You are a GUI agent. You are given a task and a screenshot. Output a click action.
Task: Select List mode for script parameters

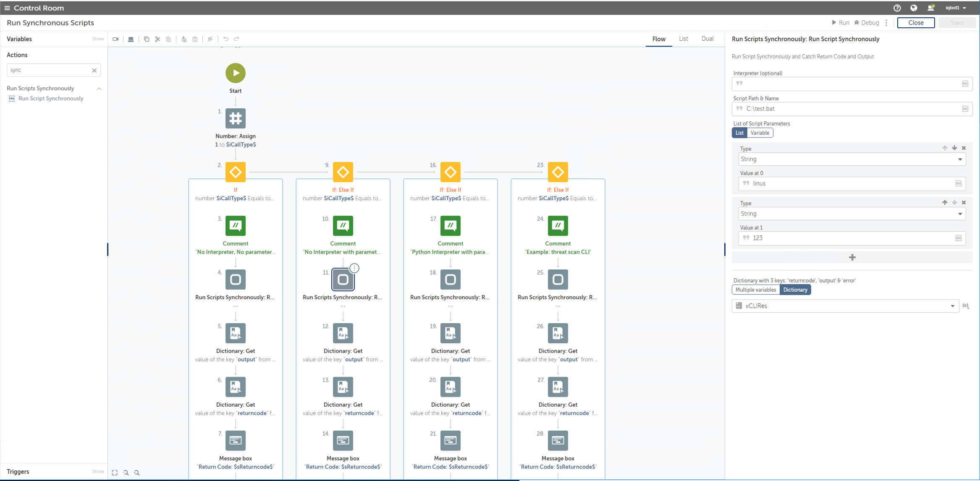click(739, 133)
